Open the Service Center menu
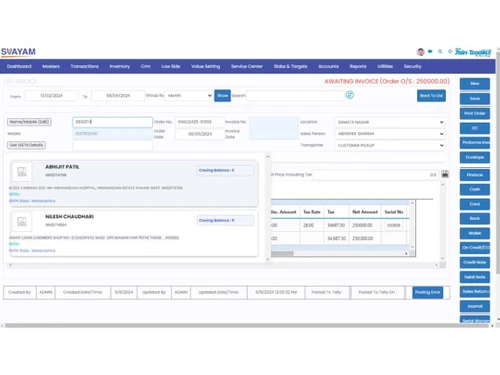 (x=247, y=66)
